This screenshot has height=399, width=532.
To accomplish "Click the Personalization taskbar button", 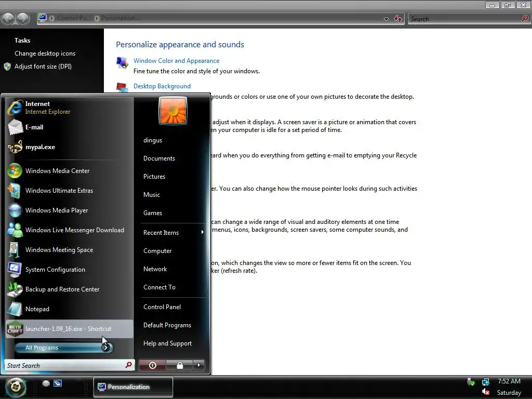I will tap(133, 387).
